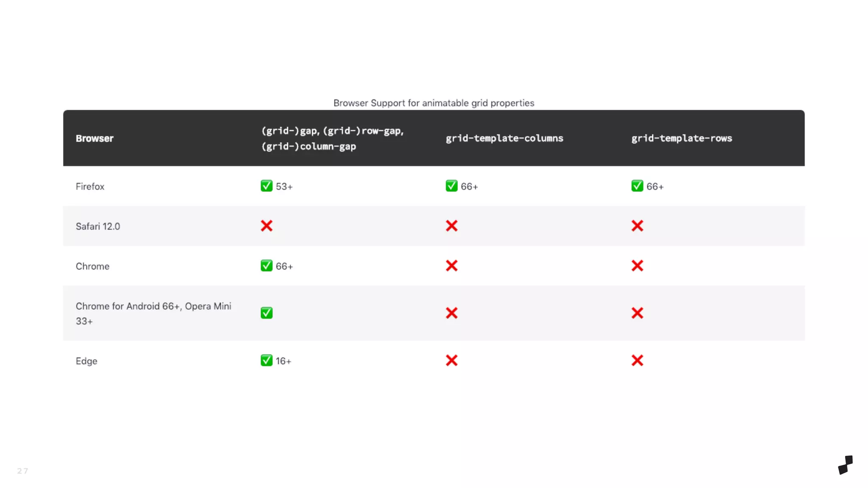Click the red cross under grid-template-columns for Chrome for Android
The width and height of the screenshot is (868, 488).
pyautogui.click(x=451, y=313)
